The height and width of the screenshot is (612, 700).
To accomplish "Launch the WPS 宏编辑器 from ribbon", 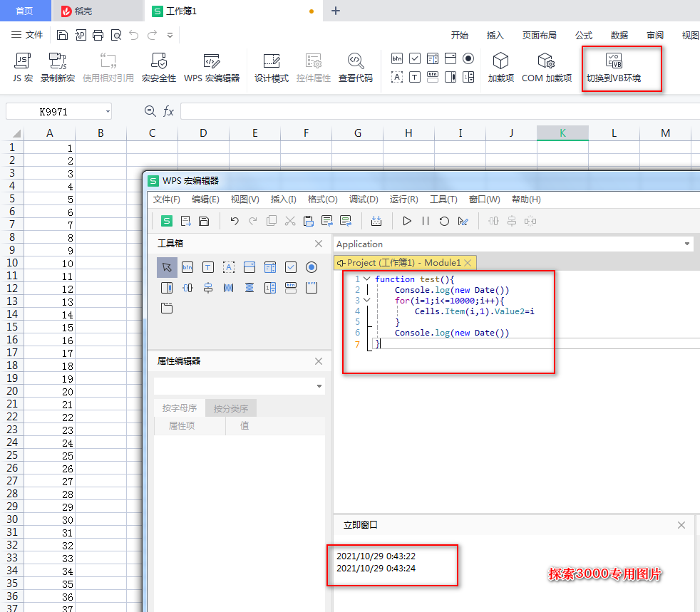I will (x=212, y=68).
